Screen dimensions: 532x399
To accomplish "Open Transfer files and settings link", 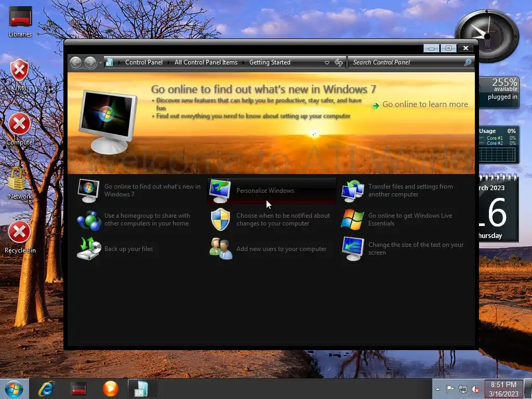I will [x=410, y=190].
